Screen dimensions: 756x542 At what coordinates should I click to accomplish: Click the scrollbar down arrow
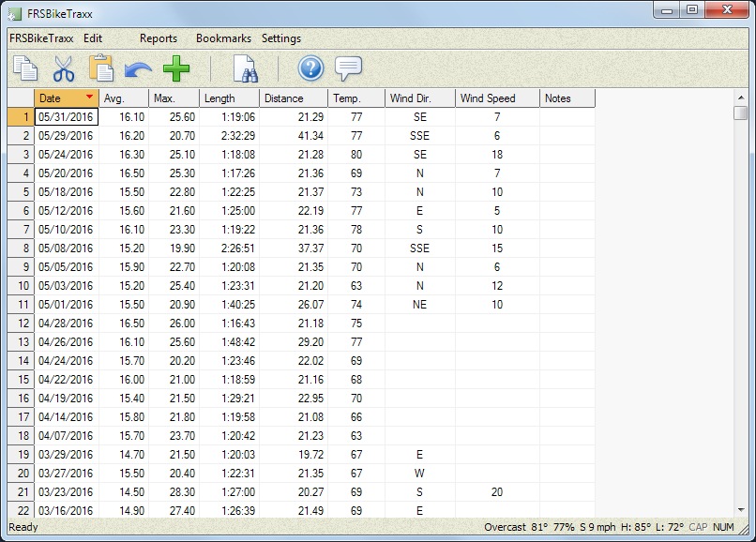coord(741,510)
